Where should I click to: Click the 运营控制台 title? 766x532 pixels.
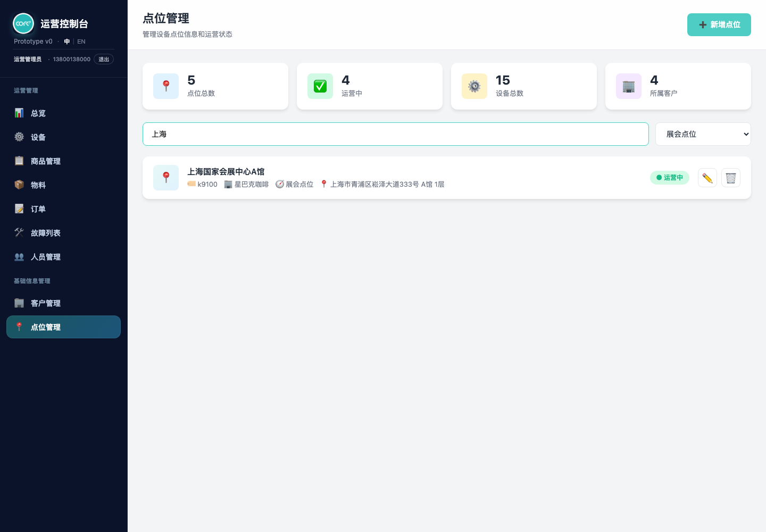coord(64,23)
